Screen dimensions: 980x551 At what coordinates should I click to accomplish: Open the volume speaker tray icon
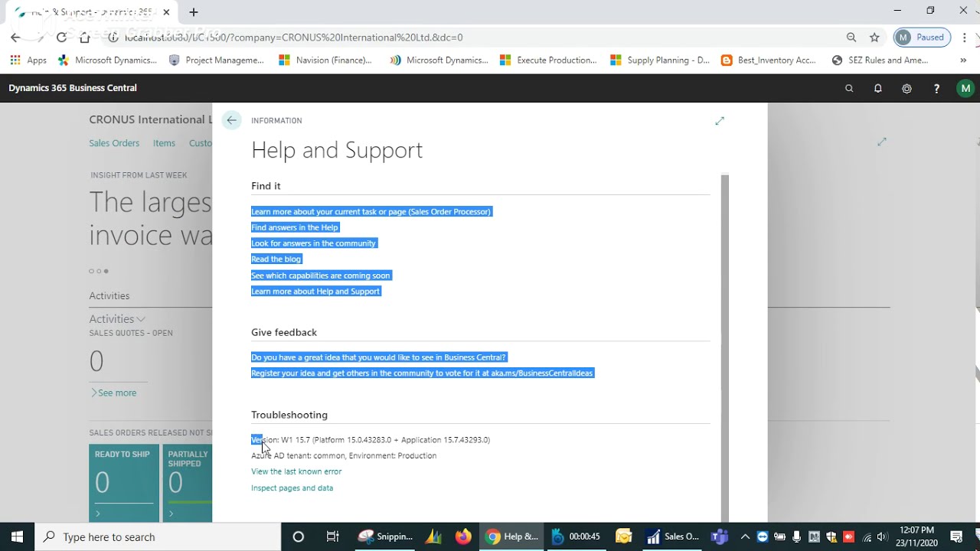[882, 536]
